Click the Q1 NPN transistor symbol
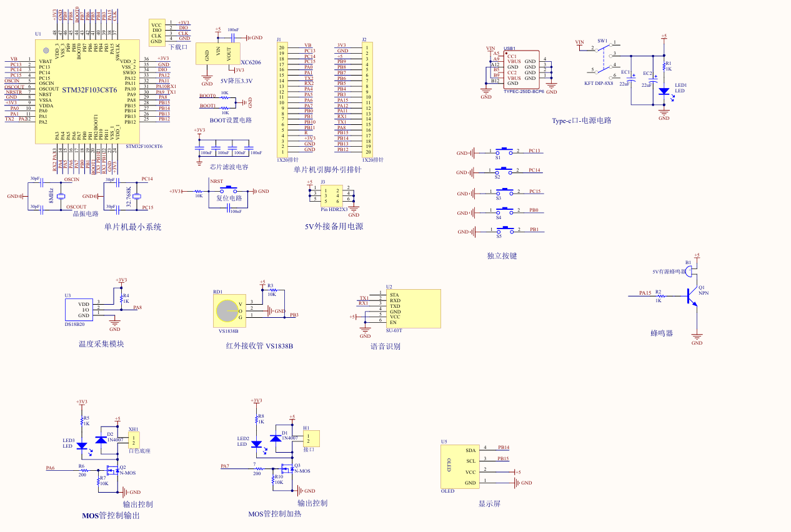 (692, 295)
